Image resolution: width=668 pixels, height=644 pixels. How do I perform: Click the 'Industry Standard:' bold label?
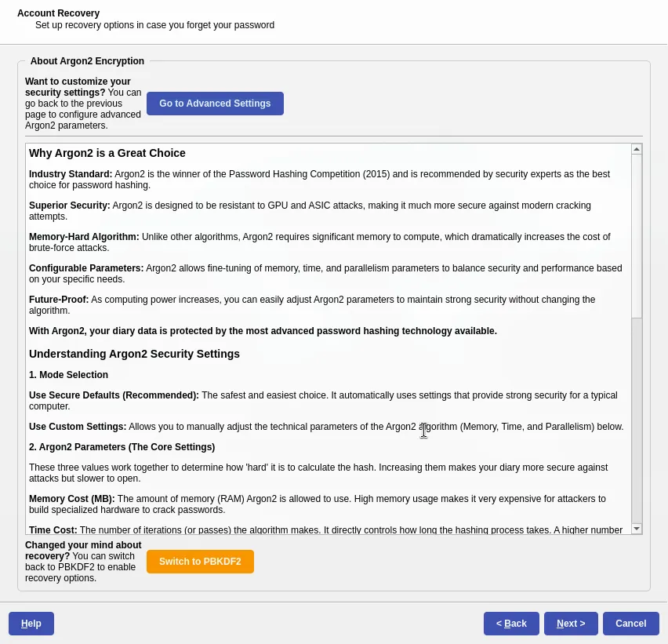pyautogui.click(x=71, y=174)
